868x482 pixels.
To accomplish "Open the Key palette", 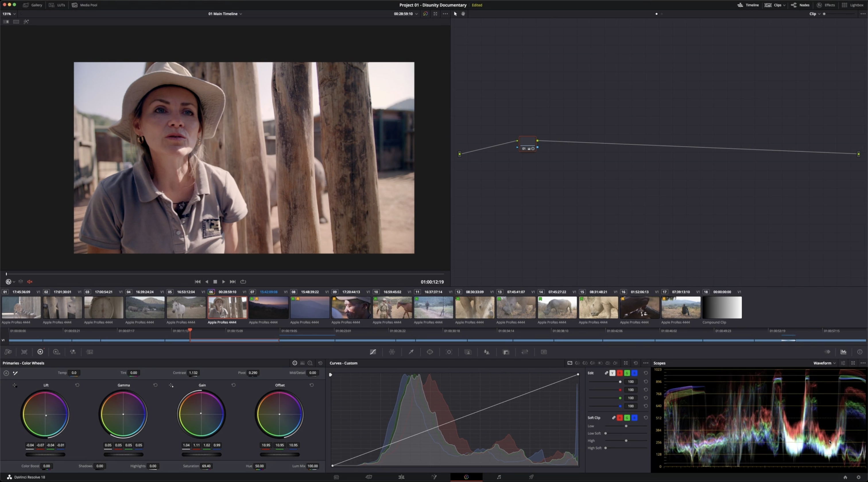I will click(506, 352).
